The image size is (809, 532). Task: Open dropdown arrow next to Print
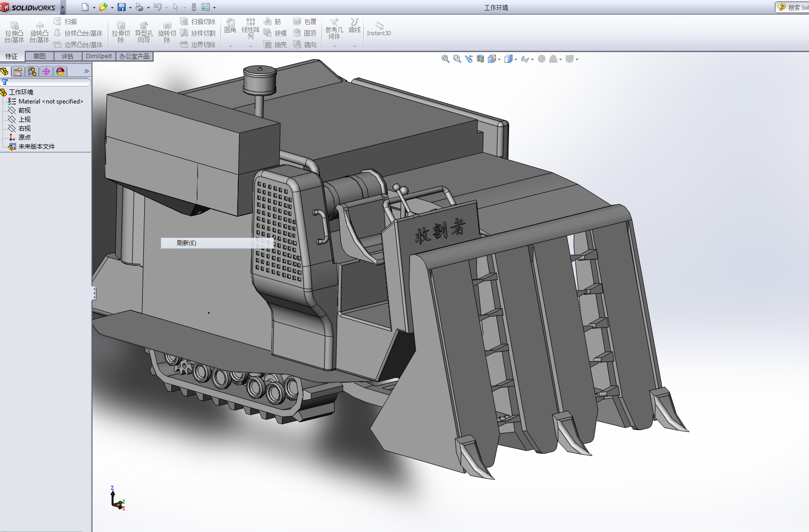pyautogui.click(x=148, y=8)
